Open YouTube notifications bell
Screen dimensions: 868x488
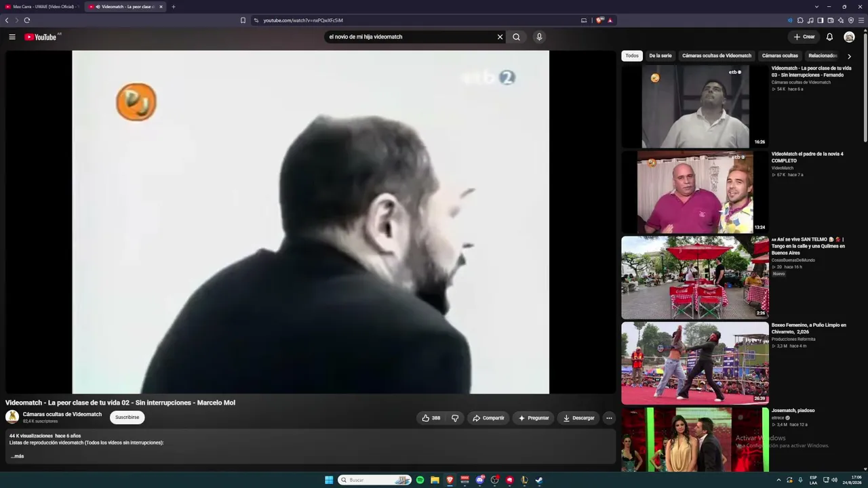pyautogui.click(x=829, y=37)
